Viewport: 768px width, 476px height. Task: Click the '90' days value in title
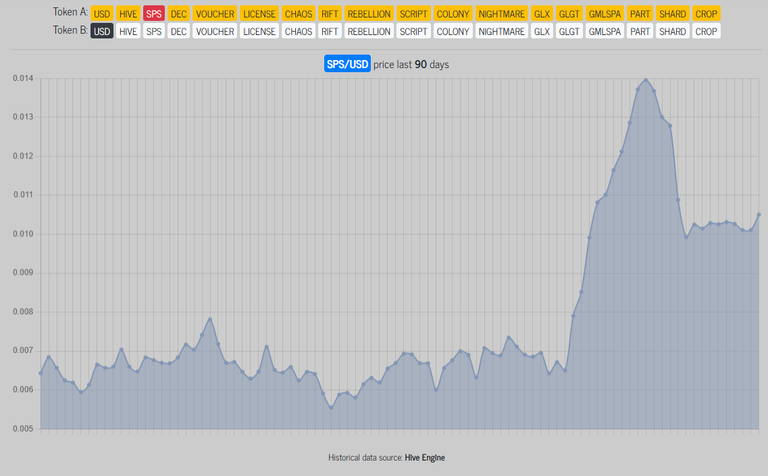[421, 64]
